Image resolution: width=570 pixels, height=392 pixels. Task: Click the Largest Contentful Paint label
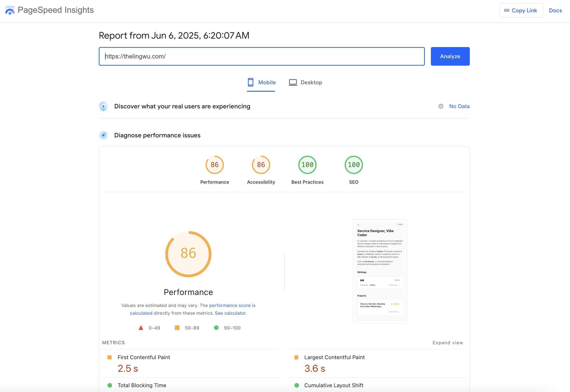click(334, 357)
